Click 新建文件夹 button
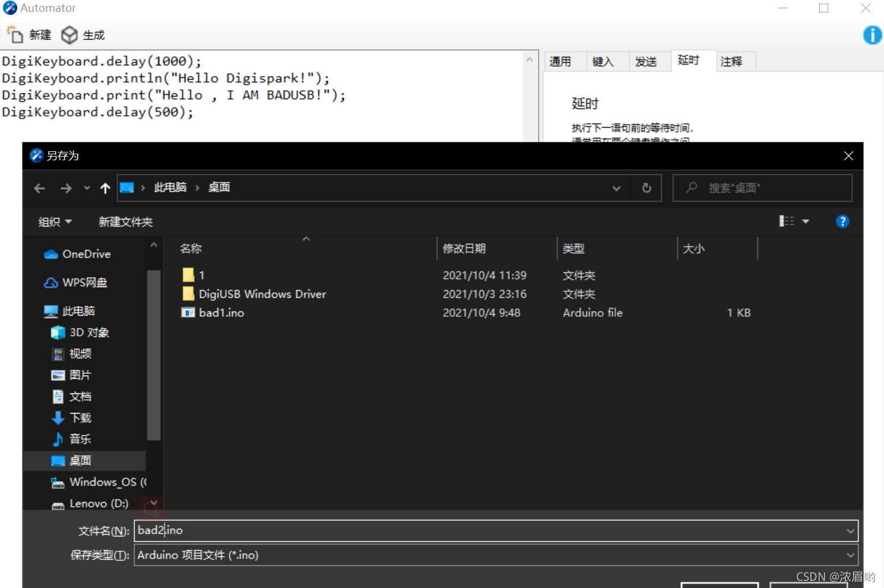 tap(126, 222)
